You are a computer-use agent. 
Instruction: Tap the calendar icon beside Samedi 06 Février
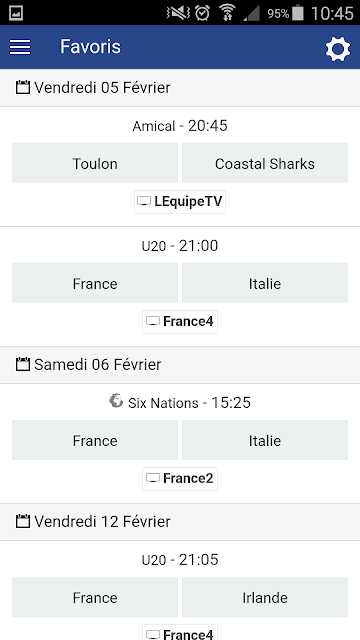pos(23,364)
